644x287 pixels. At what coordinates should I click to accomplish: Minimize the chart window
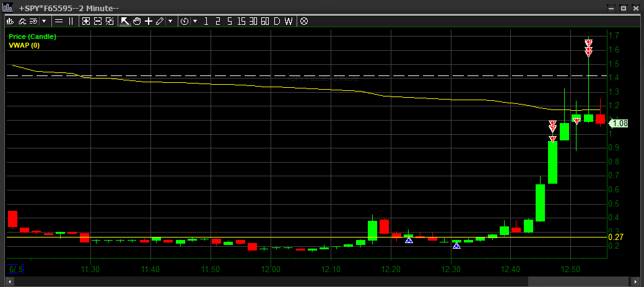point(611,8)
